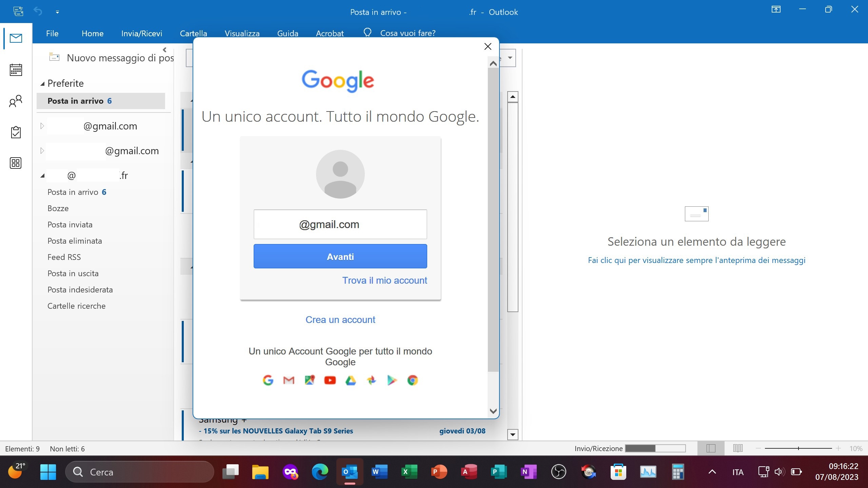The width and height of the screenshot is (868, 488).
Task: Show hidden system tray icons
Action: coord(712,472)
